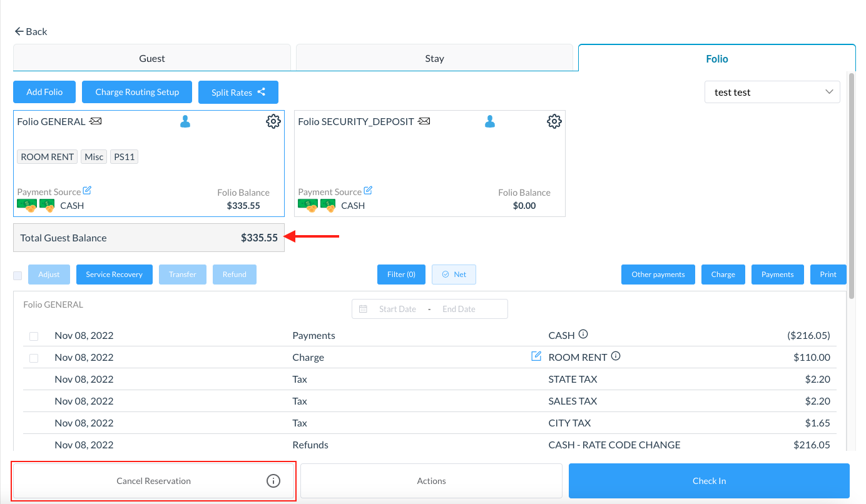Open the test test guest dropdown
The height and width of the screenshot is (504, 866).
tap(772, 92)
